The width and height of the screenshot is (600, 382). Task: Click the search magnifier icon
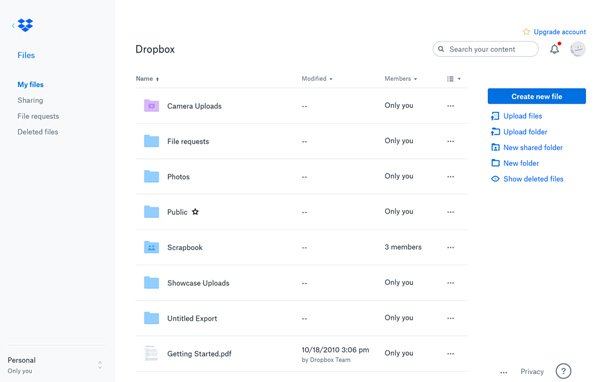point(441,49)
